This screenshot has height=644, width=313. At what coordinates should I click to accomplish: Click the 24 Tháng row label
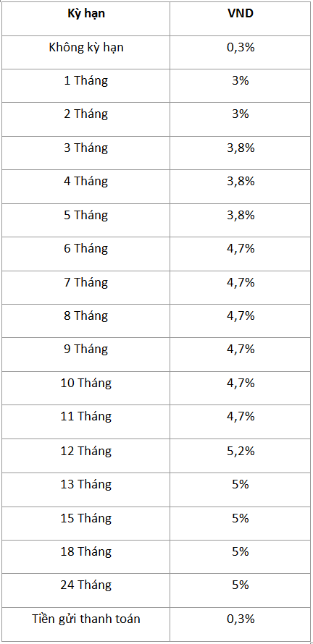[86, 585]
